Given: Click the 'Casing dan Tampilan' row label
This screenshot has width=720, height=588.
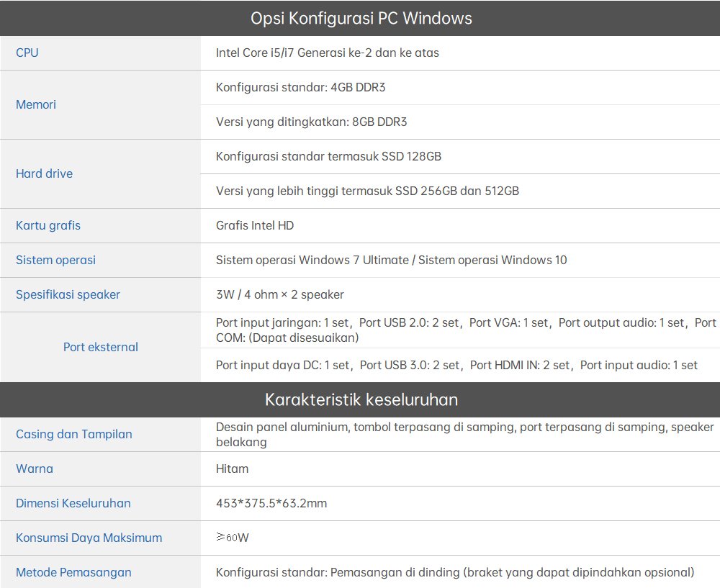Looking at the screenshot, I should pyautogui.click(x=74, y=434).
